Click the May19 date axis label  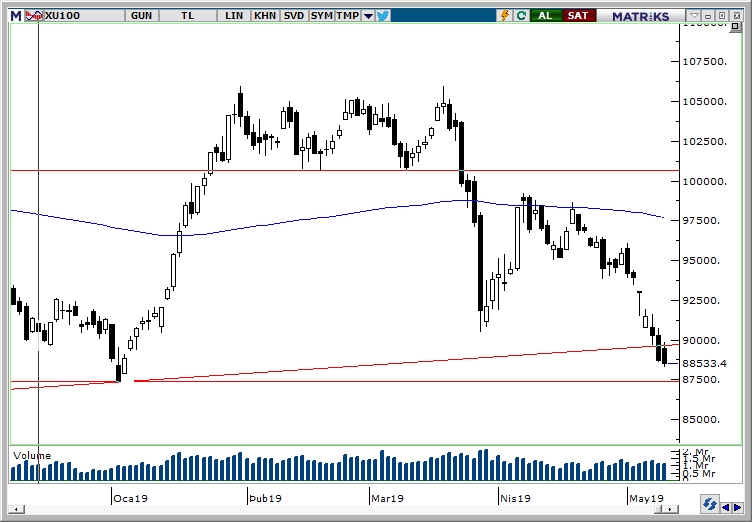click(646, 498)
